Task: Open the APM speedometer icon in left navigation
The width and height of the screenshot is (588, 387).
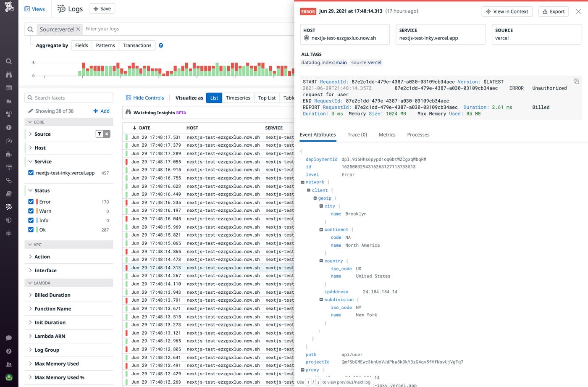Action: (x=9, y=140)
